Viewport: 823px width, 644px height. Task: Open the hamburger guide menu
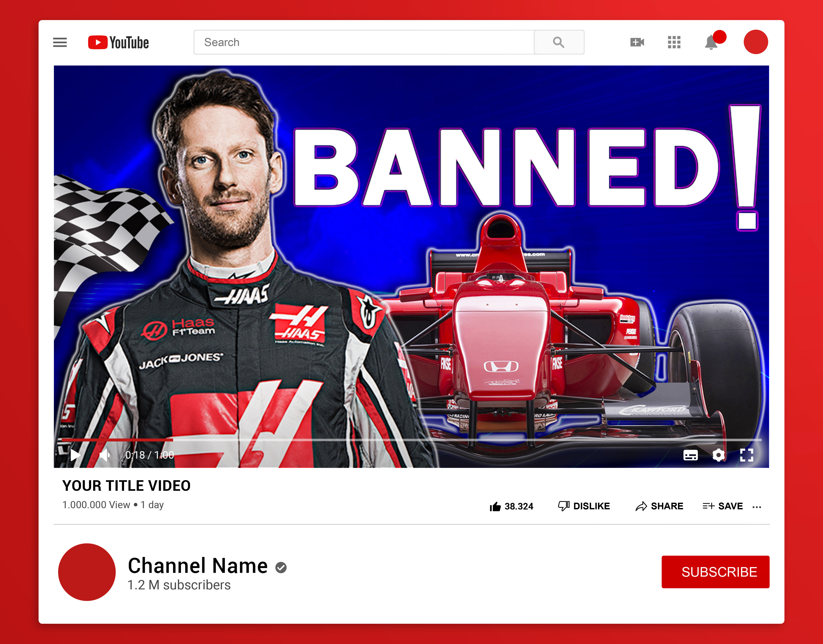click(60, 42)
